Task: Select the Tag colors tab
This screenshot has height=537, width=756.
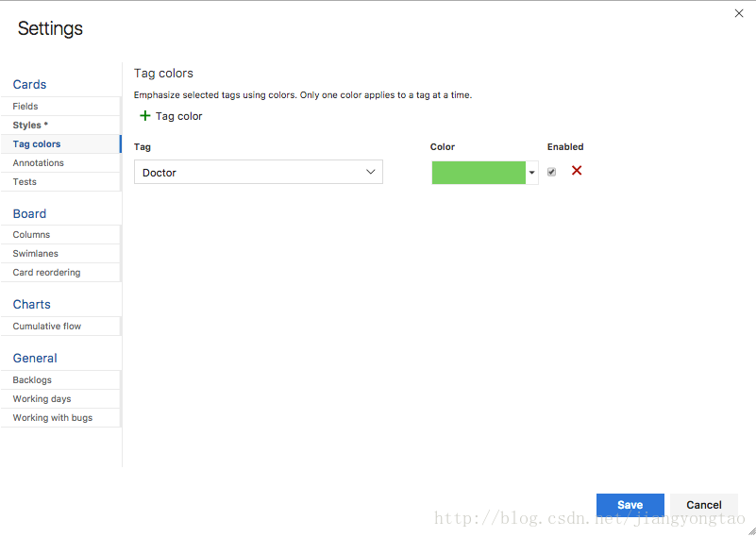Action: [x=60, y=143]
